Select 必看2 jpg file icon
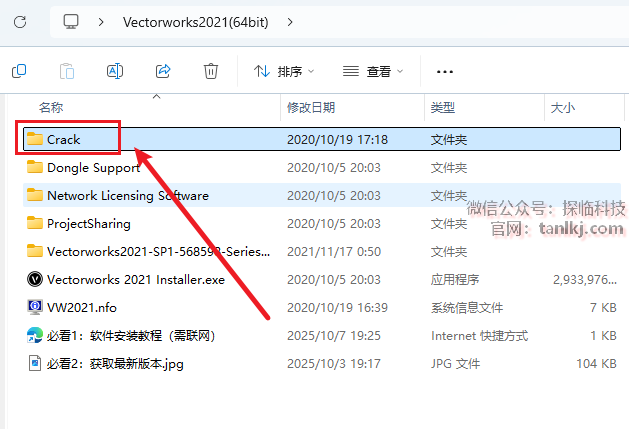 (x=35, y=363)
